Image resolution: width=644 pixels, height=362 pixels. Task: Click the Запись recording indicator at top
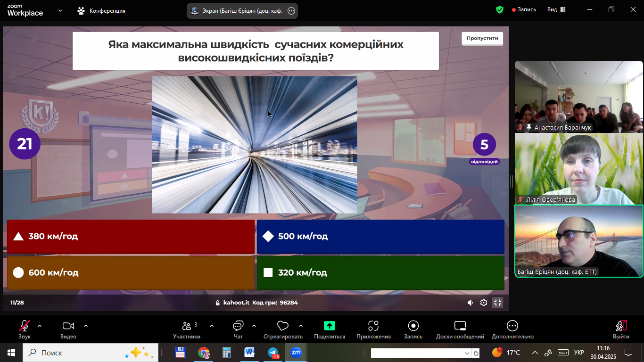(x=523, y=9)
